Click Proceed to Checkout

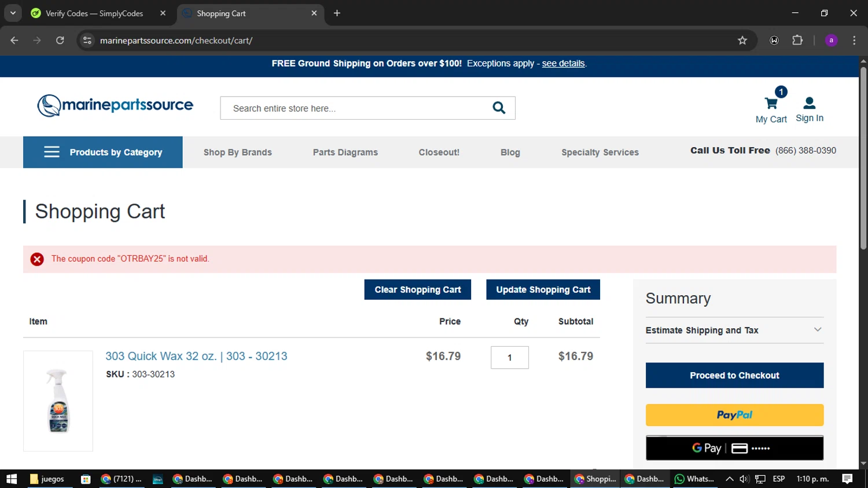pos(734,375)
